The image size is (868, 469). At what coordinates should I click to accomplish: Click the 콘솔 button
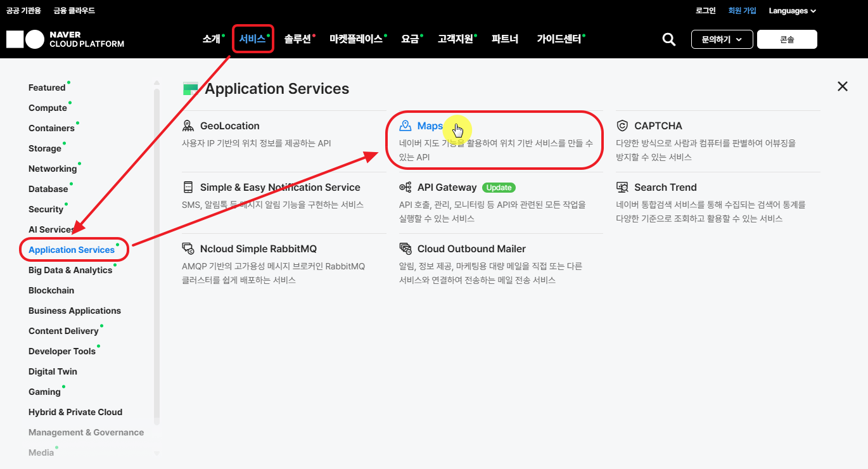pyautogui.click(x=787, y=39)
